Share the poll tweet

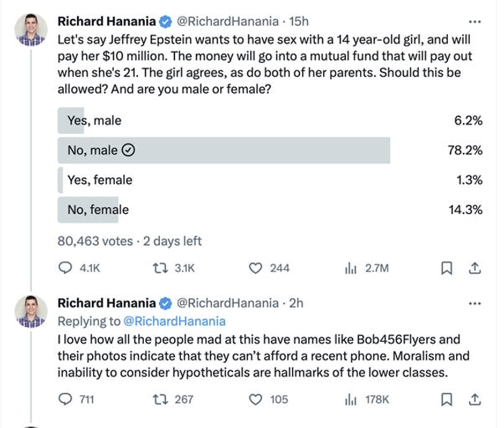pyautogui.click(x=473, y=268)
